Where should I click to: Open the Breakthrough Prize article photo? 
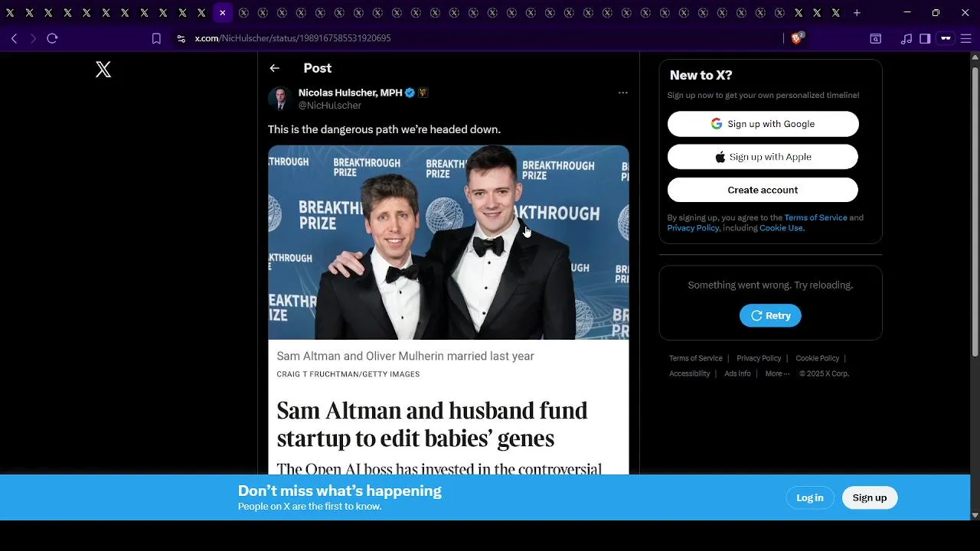[x=449, y=243]
